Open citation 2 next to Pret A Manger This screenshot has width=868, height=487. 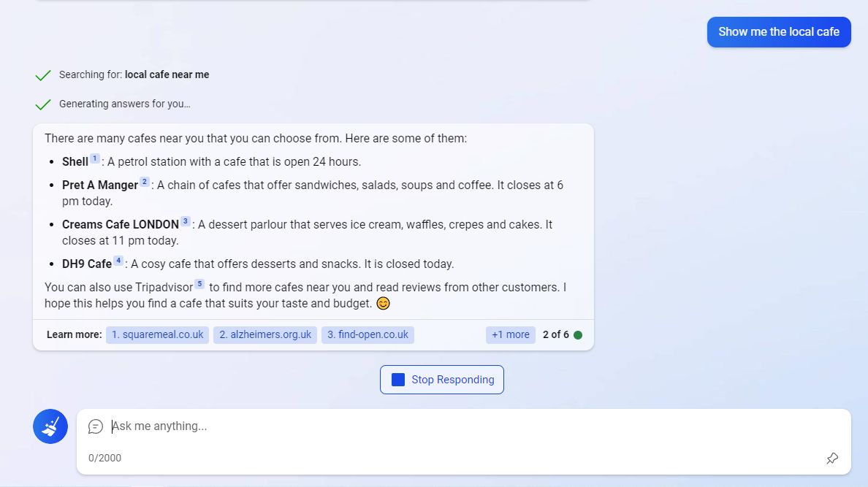click(x=145, y=182)
